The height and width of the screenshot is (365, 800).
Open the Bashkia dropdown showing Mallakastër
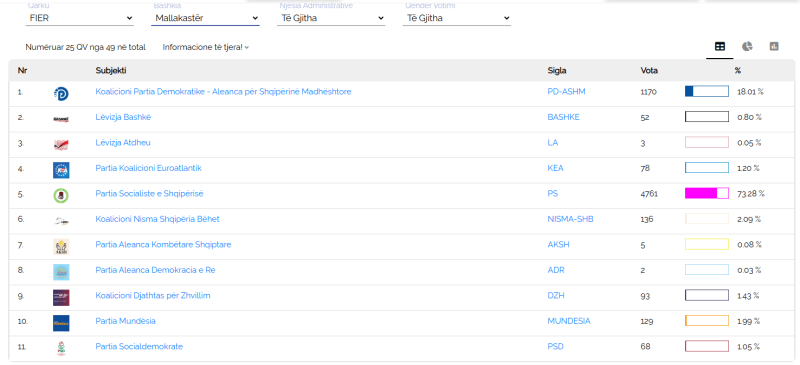[205, 18]
